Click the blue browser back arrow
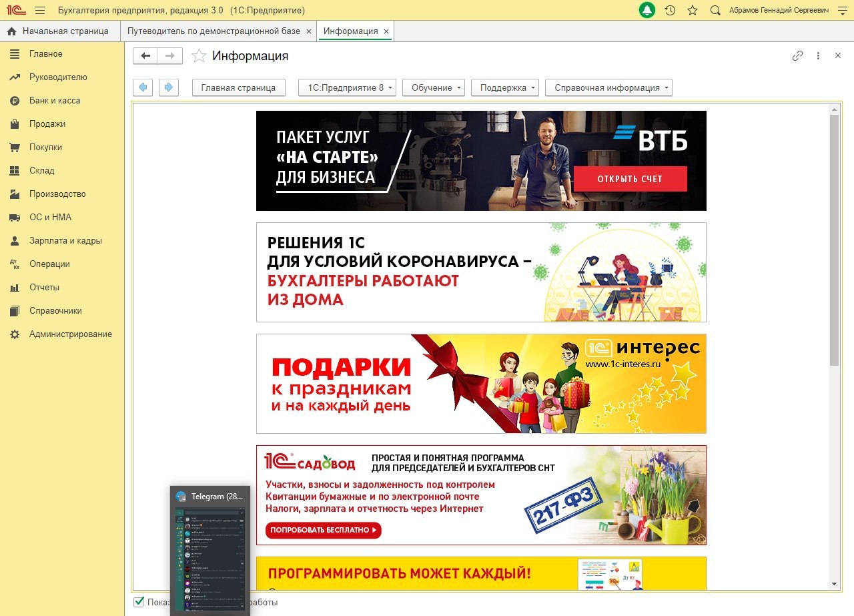 [143, 87]
